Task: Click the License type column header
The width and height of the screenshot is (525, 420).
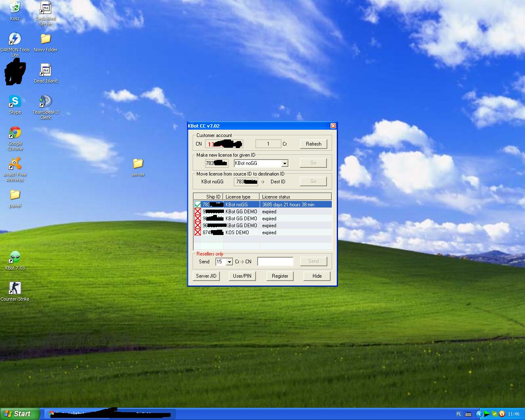Action: pos(241,196)
